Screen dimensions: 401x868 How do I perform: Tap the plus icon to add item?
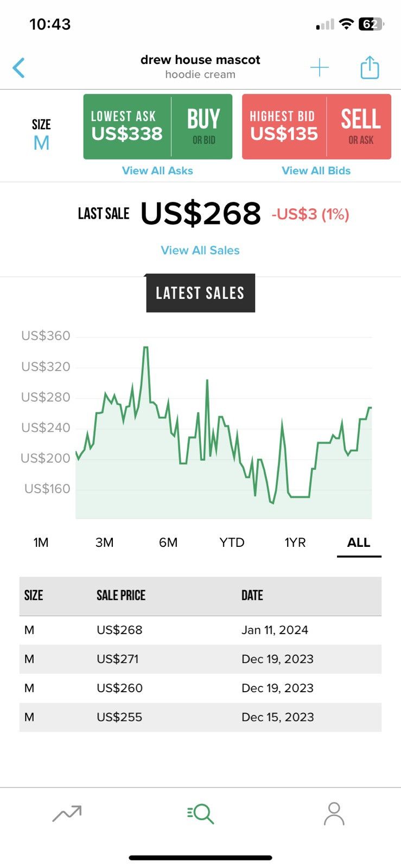coord(320,68)
